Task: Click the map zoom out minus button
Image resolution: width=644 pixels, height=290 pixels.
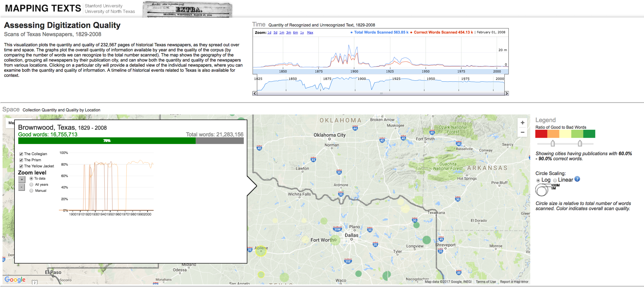Action: [522, 132]
